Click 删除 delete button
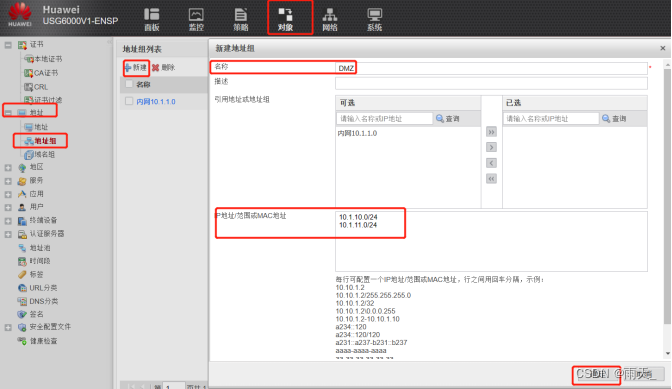 (163, 68)
